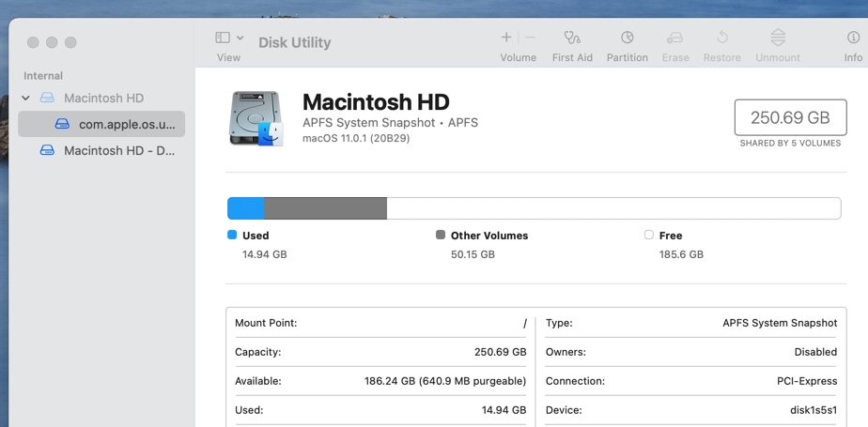The height and width of the screenshot is (427, 868).
Task: Click the Free legend label
Action: (x=671, y=236)
